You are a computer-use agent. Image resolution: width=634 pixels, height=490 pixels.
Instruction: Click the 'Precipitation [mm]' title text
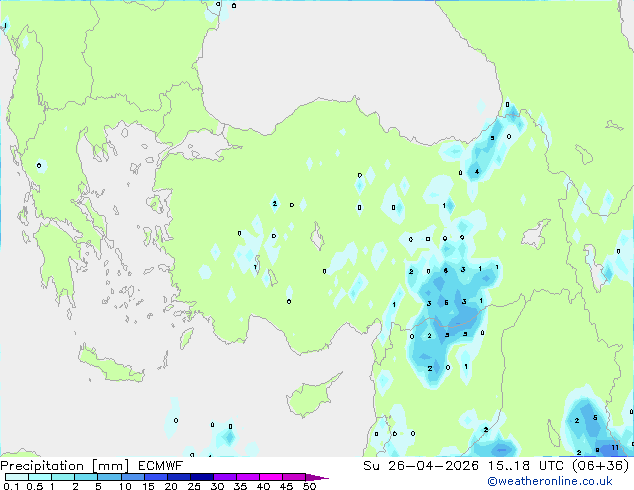point(65,466)
